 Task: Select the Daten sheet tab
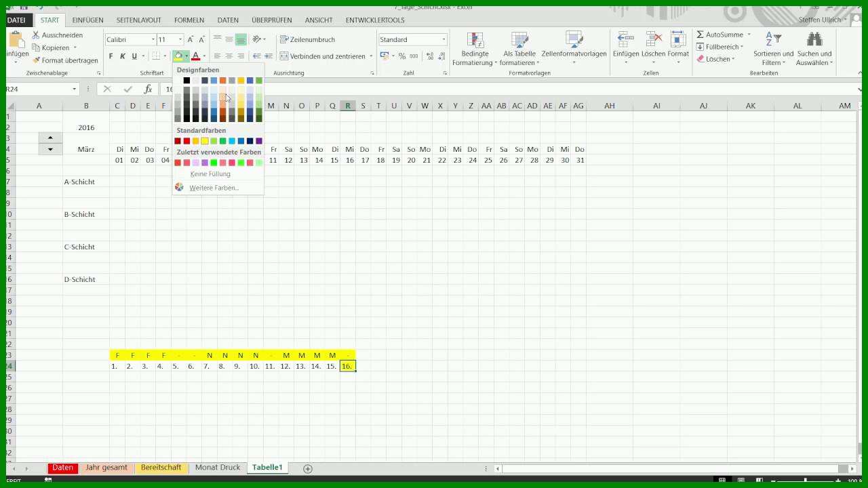click(63, 468)
